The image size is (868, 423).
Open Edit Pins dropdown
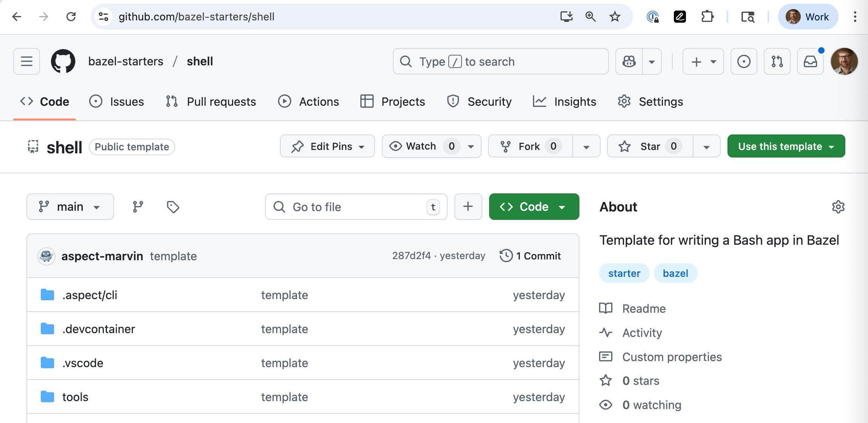pyautogui.click(x=327, y=146)
